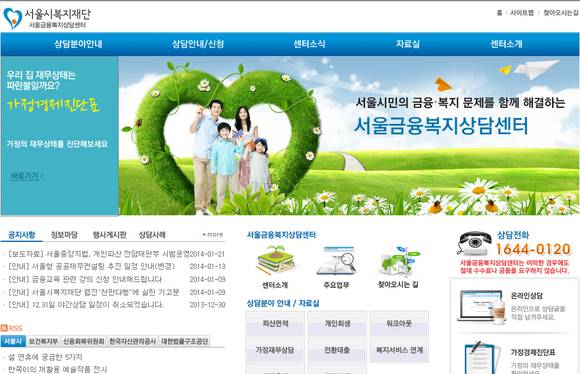Image resolution: width=580 pixels, height=374 pixels.
Task: Open the 찾아오시는길 header link
Action: (x=560, y=13)
